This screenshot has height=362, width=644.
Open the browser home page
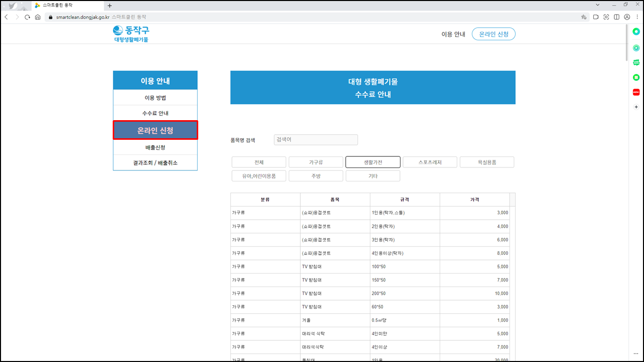point(38,17)
